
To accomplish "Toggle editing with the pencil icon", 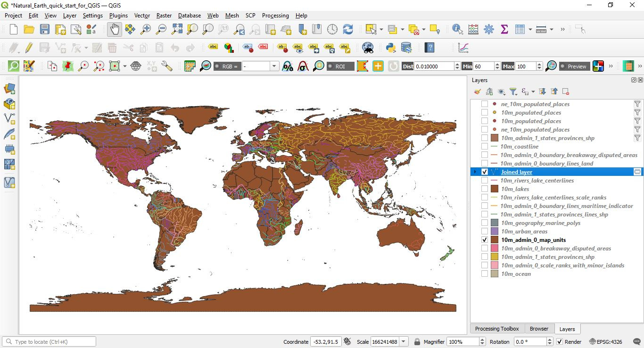I will [x=28, y=47].
